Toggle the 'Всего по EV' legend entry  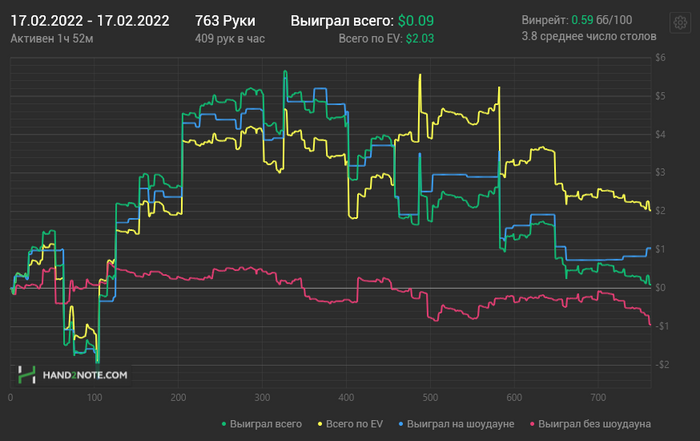350,424
